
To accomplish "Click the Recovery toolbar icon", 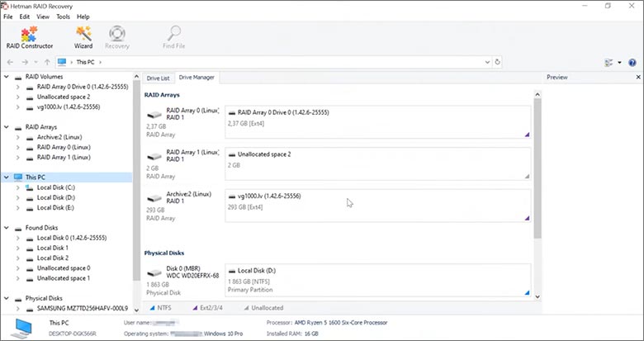I will pyautogui.click(x=117, y=37).
